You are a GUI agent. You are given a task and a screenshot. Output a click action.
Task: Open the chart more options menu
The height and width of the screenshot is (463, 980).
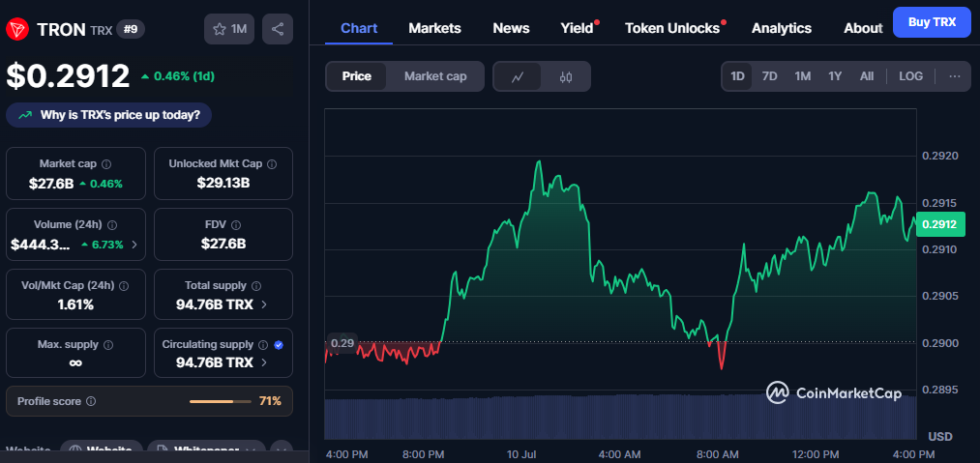coord(954,76)
